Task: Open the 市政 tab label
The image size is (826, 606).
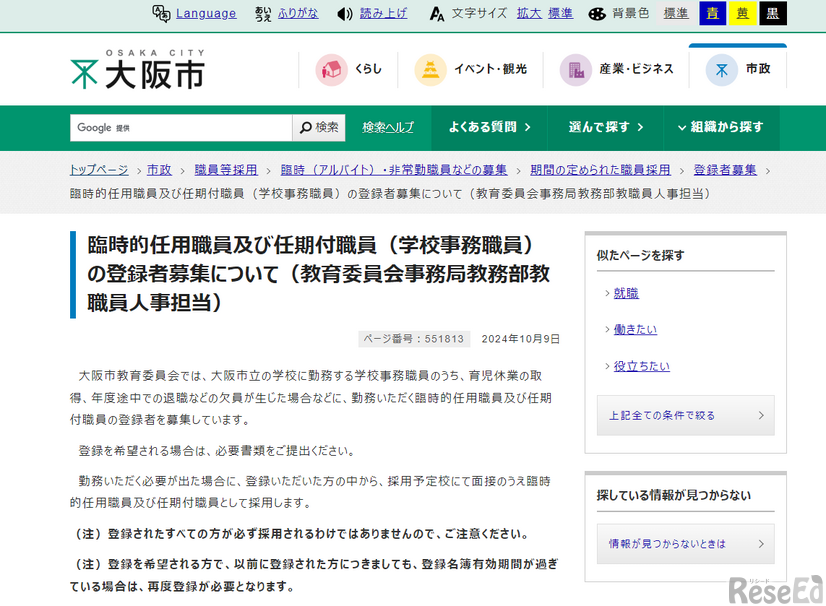Action: point(758,69)
